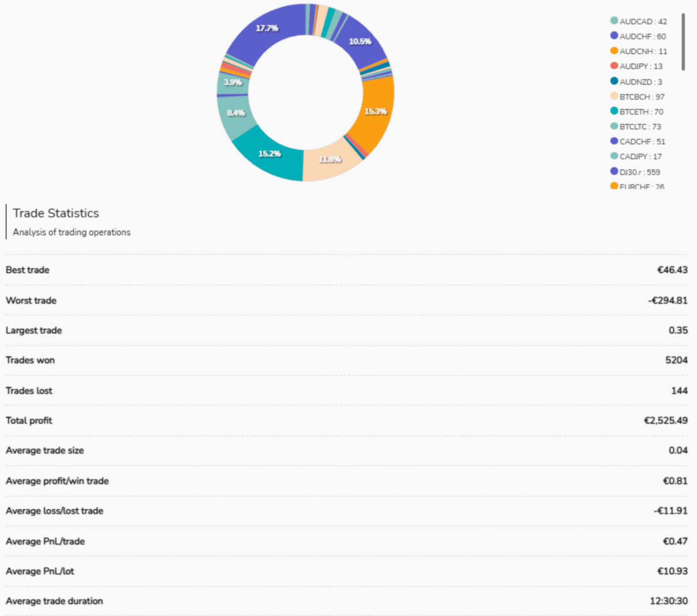This screenshot has width=697, height=616.
Task: Click the EURCHF orange legend dot
Action: pos(615,186)
